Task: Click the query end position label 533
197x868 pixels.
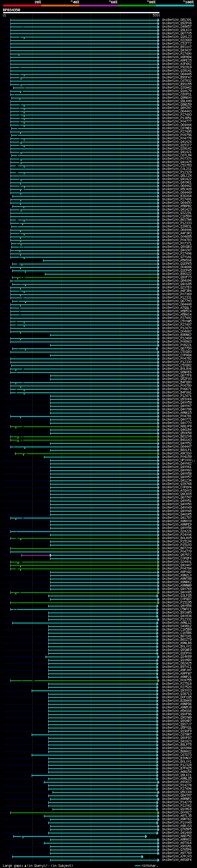Action: (155, 15)
